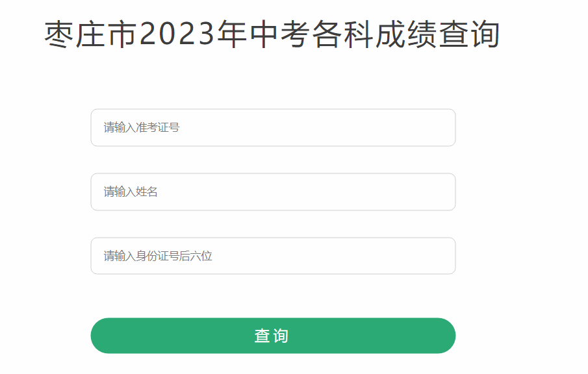Click 枣庄市 at the start of the title
This screenshot has width=588, height=374.
(91, 34)
